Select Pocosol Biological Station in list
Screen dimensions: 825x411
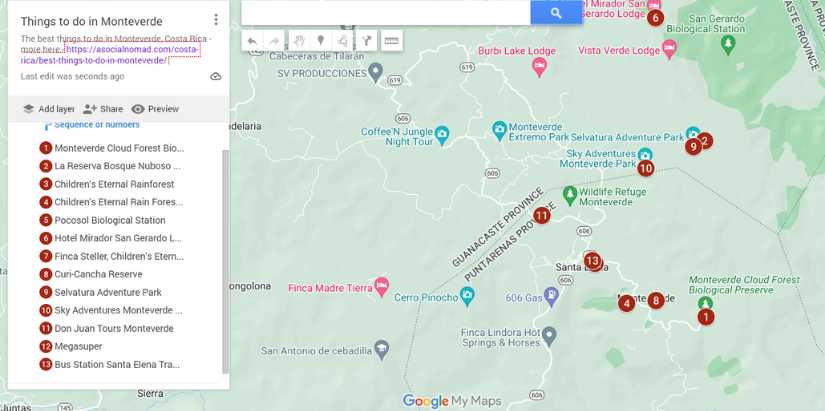pyautogui.click(x=110, y=220)
